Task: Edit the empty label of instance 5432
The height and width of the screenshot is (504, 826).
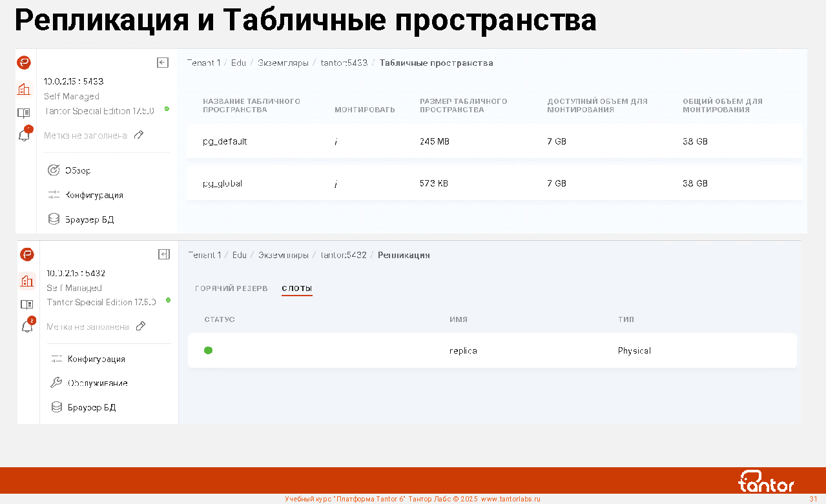Action: tap(141, 327)
